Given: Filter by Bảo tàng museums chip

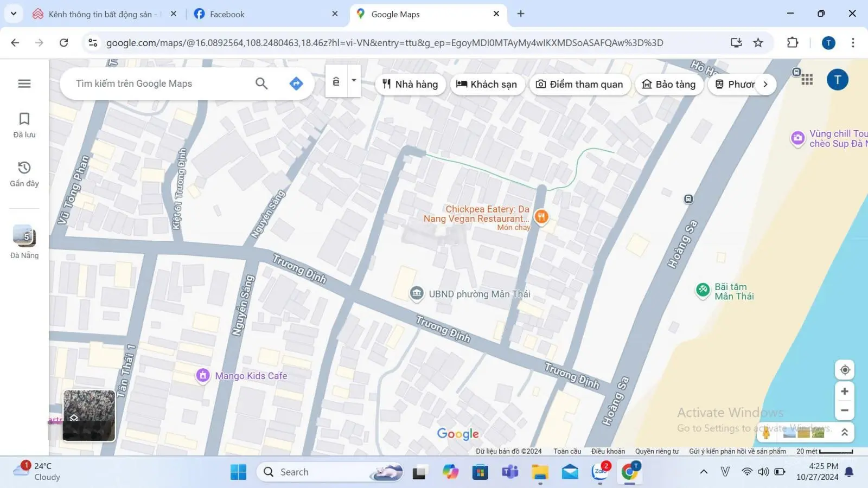Looking at the screenshot, I should pos(669,84).
